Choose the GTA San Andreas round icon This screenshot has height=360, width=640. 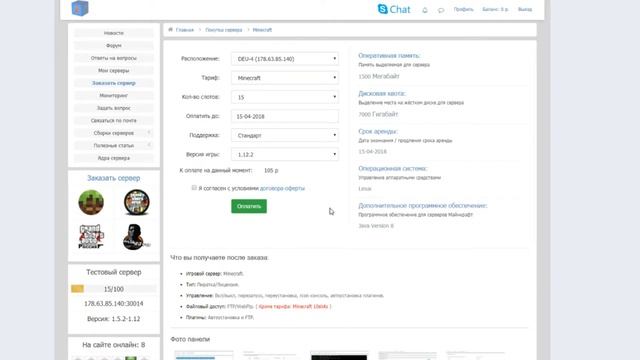tap(137, 202)
